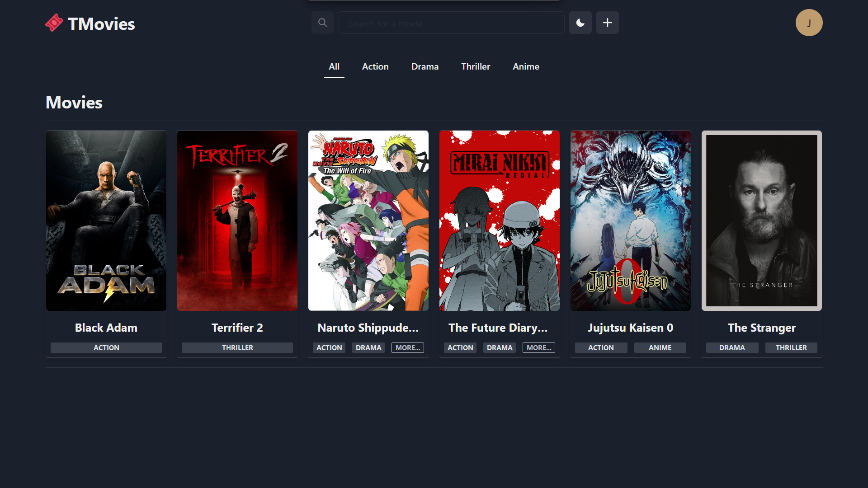The height and width of the screenshot is (488, 868).
Task: Expand MORE... tags under The Future Diary
Action: point(539,347)
